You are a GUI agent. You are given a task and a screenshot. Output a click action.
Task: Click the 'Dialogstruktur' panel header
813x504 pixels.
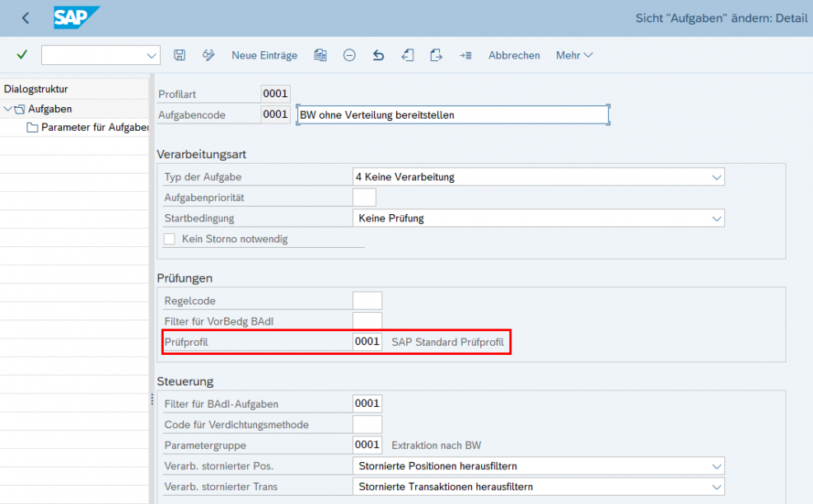pos(35,89)
